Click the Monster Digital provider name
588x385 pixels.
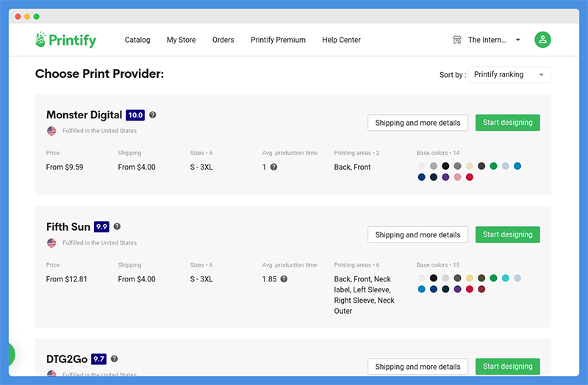[84, 115]
